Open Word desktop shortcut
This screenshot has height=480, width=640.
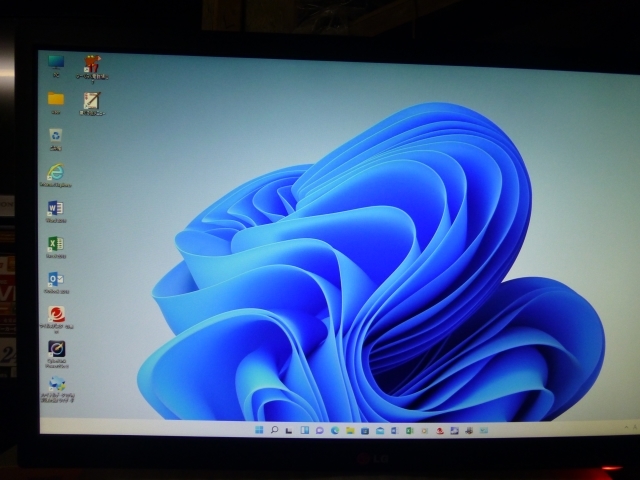pyautogui.click(x=56, y=208)
